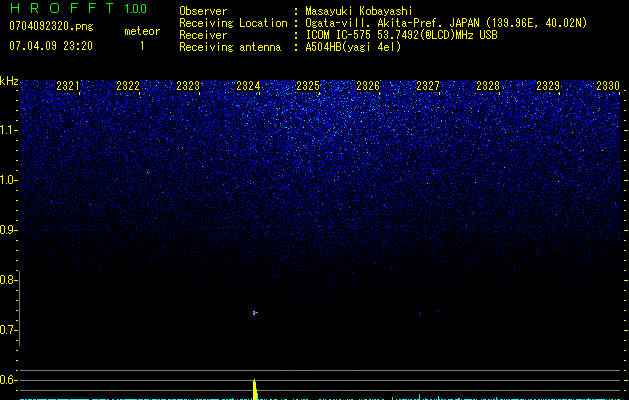Click the 2327 time axis marker
Viewport: 629px width, 400px height.
point(428,86)
